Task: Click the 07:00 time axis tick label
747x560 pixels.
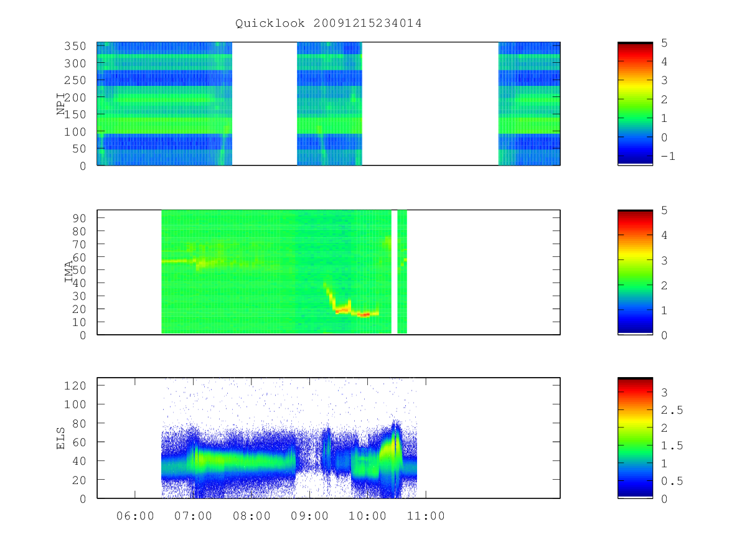Action: point(193,516)
